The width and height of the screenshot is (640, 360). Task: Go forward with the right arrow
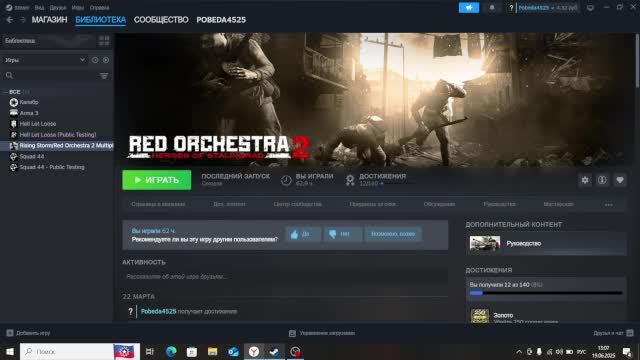[x=22, y=20]
